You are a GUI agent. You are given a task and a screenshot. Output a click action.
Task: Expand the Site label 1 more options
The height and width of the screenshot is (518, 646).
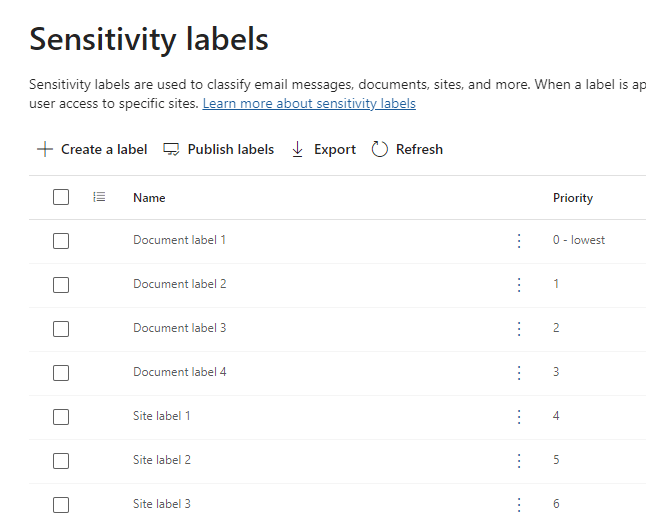coord(519,416)
